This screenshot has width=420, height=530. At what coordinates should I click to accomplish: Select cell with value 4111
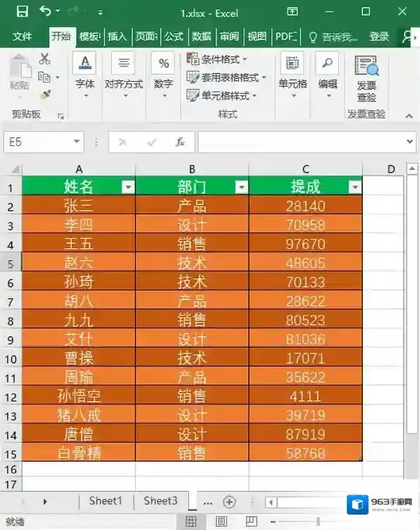point(305,396)
